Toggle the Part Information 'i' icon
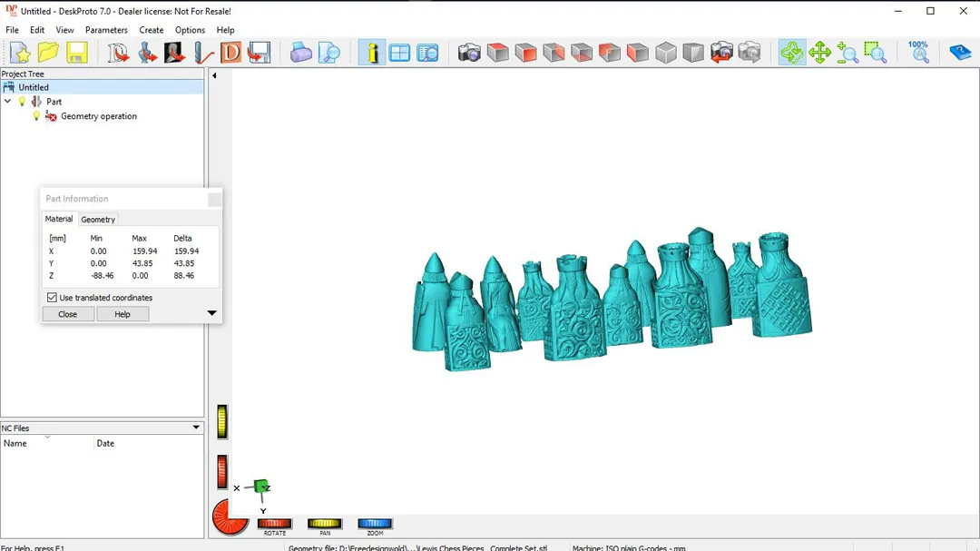The height and width of the screenshot is (551, 980). coord(372,53)
